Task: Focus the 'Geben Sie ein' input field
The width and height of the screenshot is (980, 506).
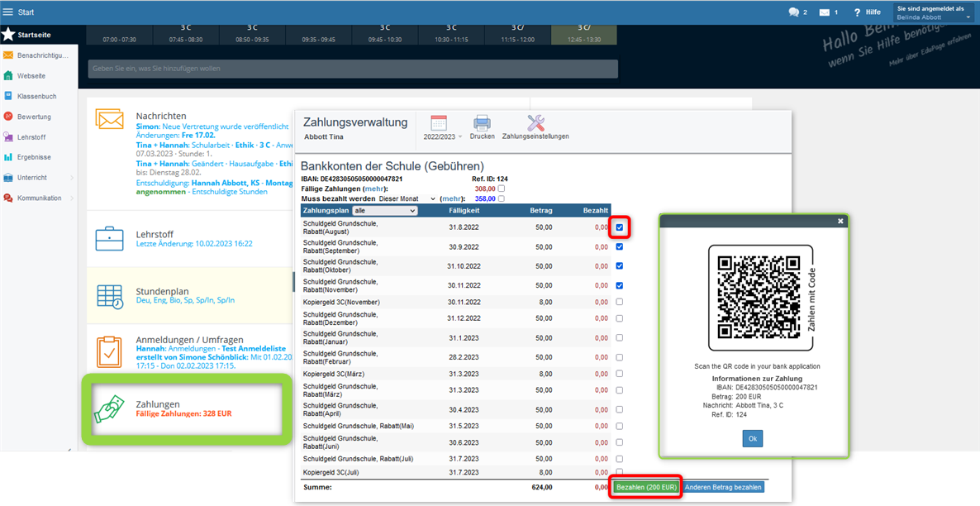Action: tap(353, 69)
